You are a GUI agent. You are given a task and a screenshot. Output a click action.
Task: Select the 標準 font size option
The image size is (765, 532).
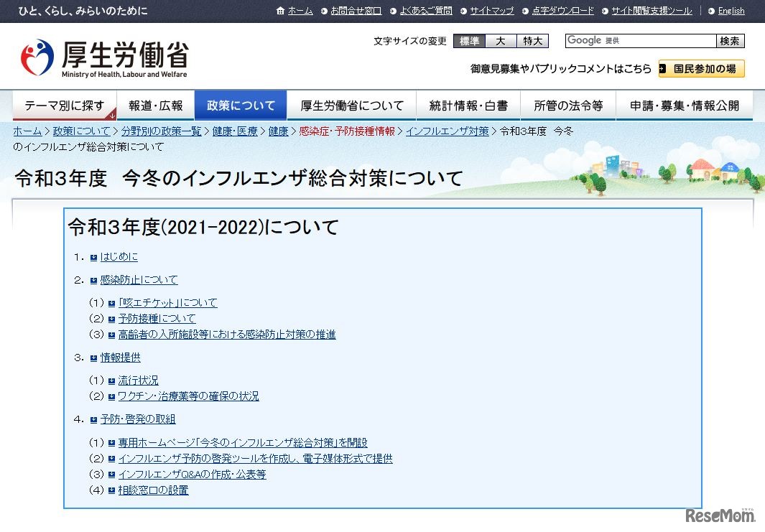coord(468,41)
